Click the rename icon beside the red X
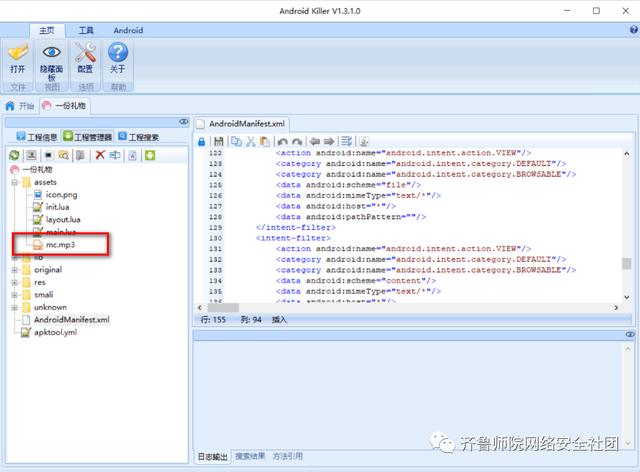Image resolution: width=640 pixels, height=472 pixels. point(115,155)
